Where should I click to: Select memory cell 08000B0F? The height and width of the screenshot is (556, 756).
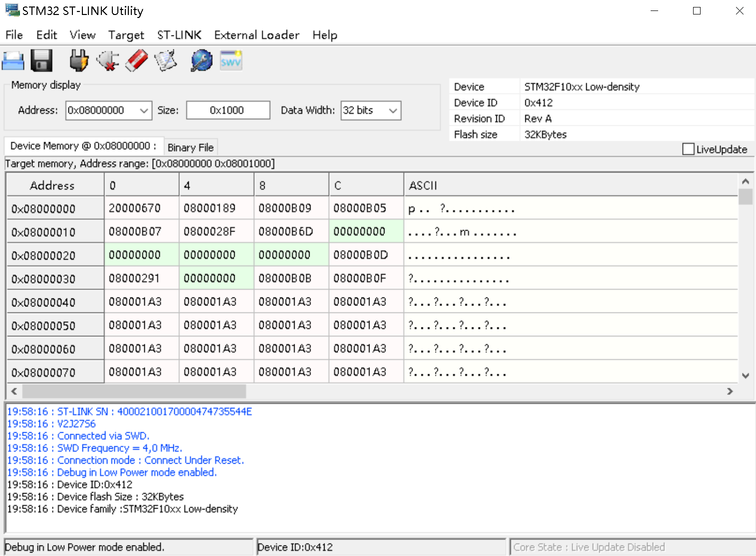[367, 278]
